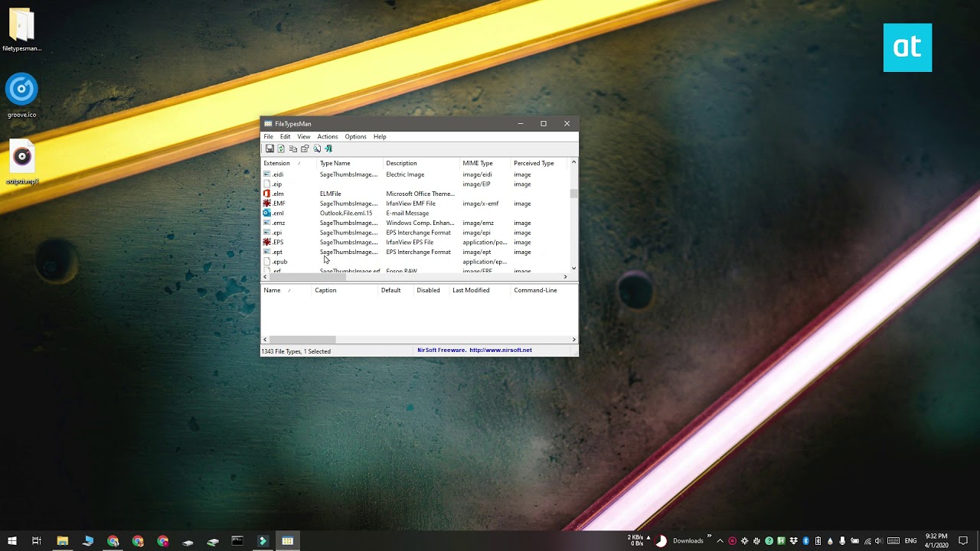Select the .emz extension row
Image resolution: width=980 pixels, height=551 pixels.
[x=415, y=223]
